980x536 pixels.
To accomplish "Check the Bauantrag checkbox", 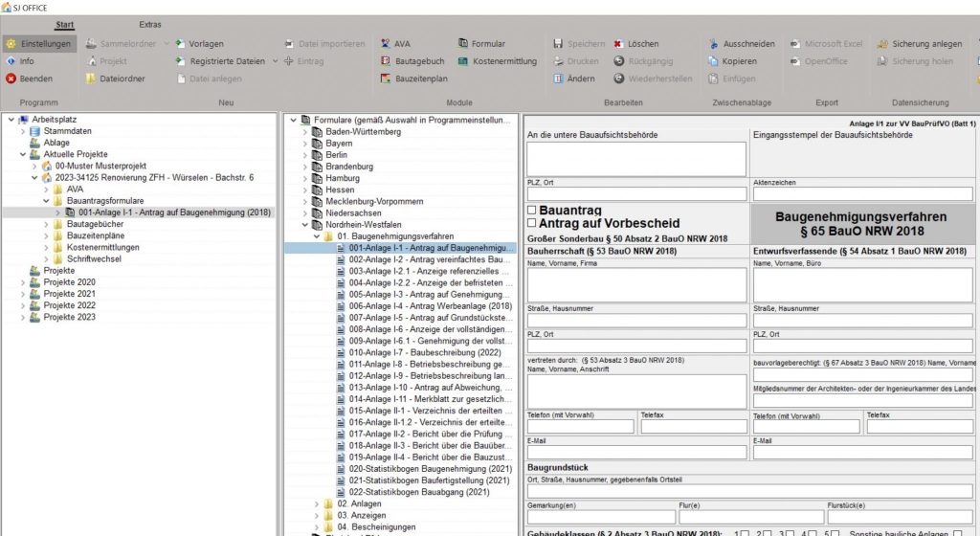I will (532, 209).
